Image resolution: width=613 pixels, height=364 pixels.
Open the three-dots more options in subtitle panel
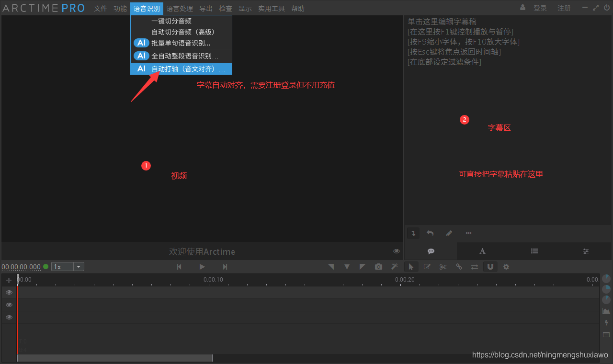(x=468, y=233)
